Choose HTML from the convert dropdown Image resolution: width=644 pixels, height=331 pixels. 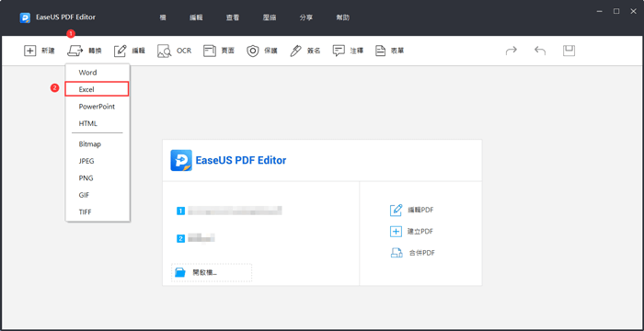(x=98, y=123)
